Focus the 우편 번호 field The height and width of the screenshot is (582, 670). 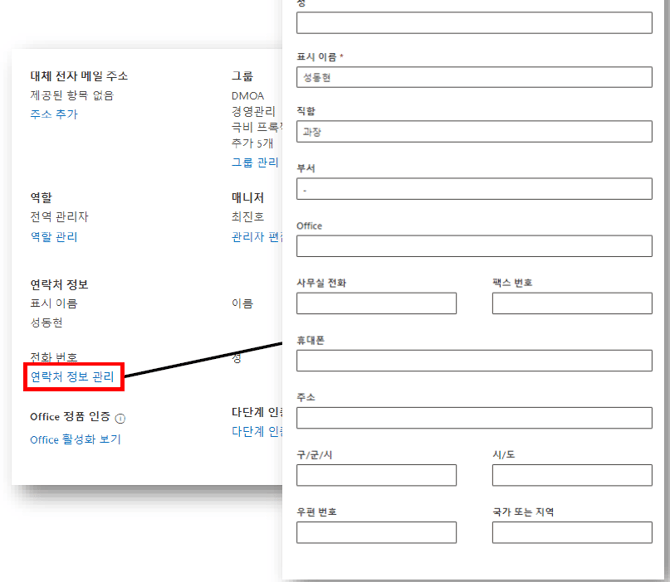click(376, 532)
